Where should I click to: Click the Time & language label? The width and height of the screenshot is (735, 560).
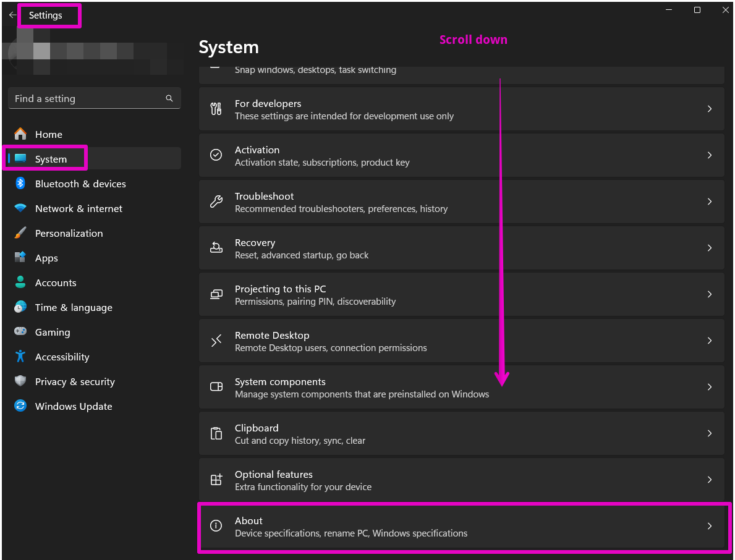coord(74,307)
